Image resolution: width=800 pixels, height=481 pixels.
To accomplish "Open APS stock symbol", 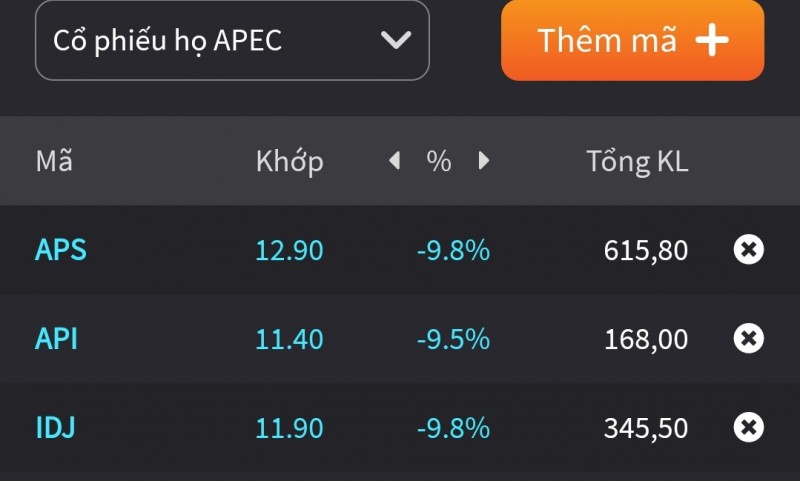I will pyautogui.click(x=61, y=249).
